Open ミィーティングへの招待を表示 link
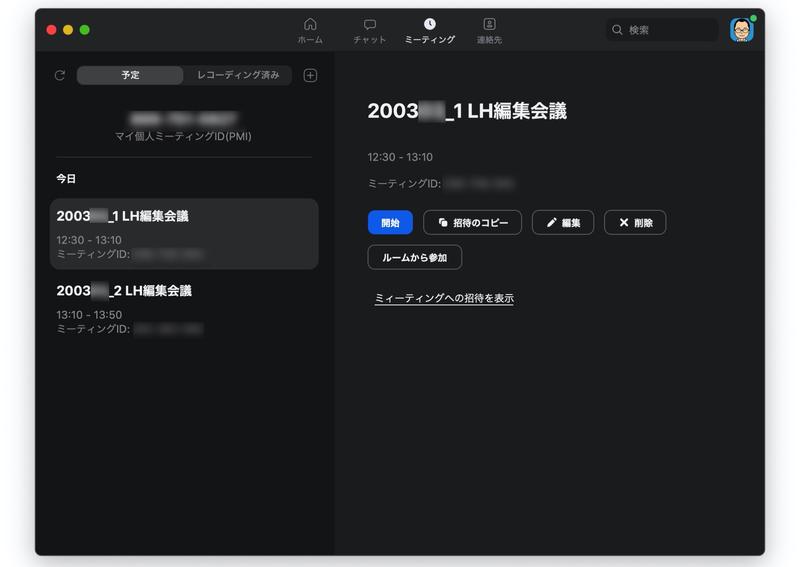This screenshot has height=567, width=800. pos(444,298)
